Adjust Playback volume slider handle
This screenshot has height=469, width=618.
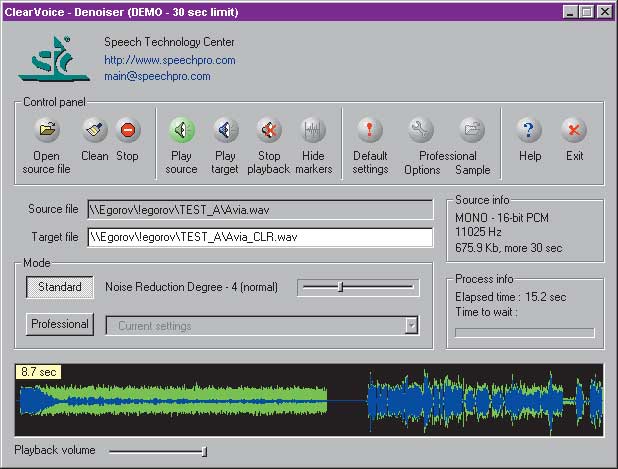(204, 451)
